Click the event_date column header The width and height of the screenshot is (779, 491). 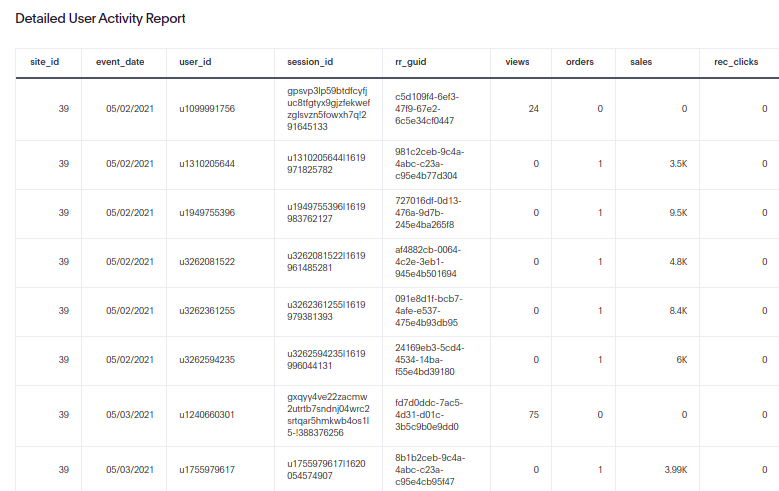click(120, 62)
